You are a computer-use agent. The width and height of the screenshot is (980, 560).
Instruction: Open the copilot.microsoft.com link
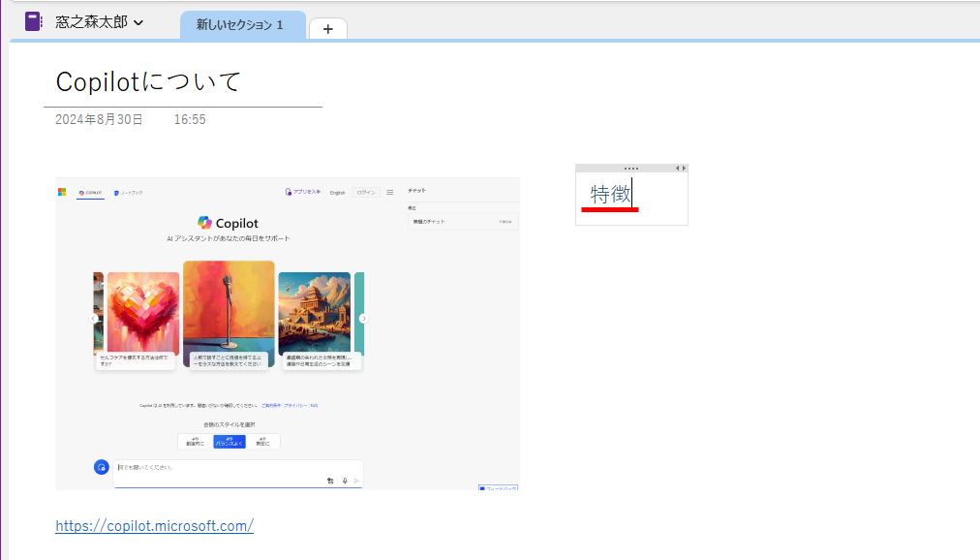tap(154, 525)
